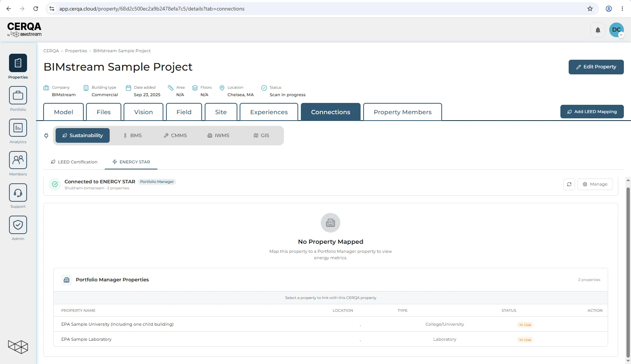Click the Location pin icon
Image resolution: width=631 pixels, height=364 pixels.
point(222,88)
